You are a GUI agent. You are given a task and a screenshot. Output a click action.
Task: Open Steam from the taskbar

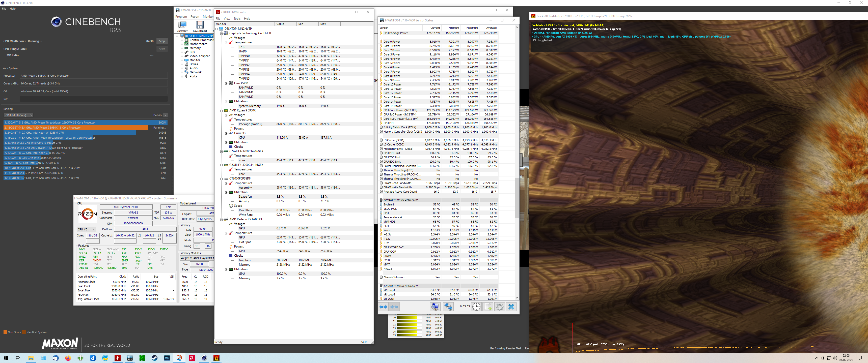pos(155,358)
